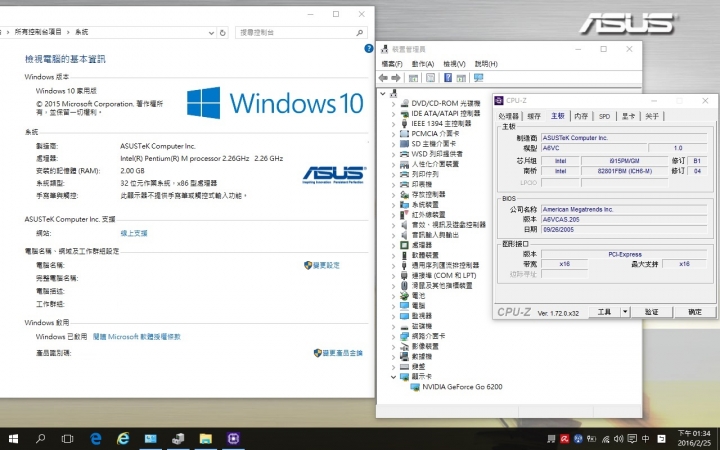Click the 電池 battery category icon
This screenshot has width=720, height=450.
(x=405, y=296)
